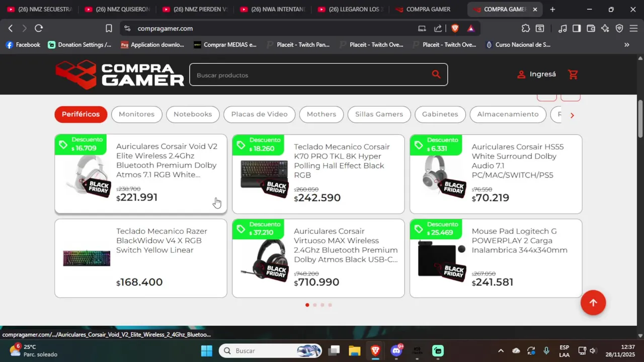The image size is (644, 362).
Task: Open the Facebook bookmark
Action: tap(23, 45)
